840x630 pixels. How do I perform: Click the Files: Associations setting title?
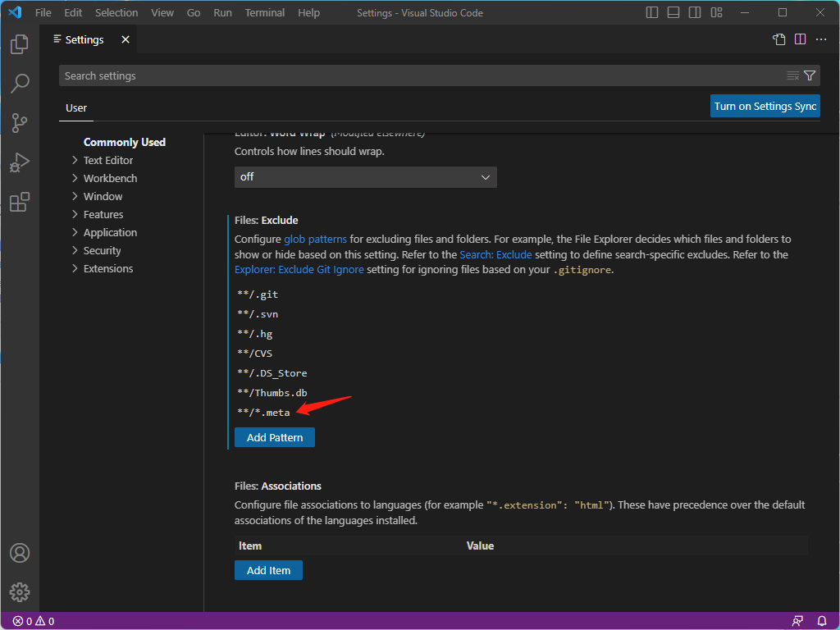pyautogui.click(x=278, y=486)
